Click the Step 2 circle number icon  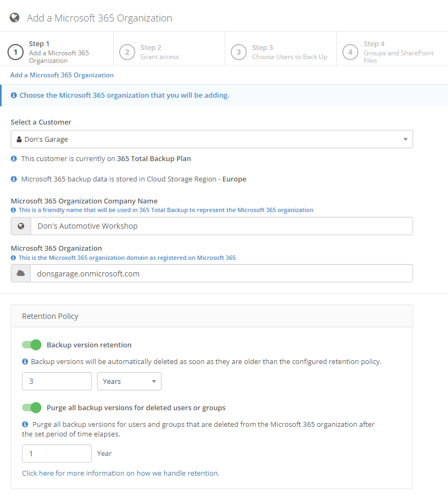point(127,52)
